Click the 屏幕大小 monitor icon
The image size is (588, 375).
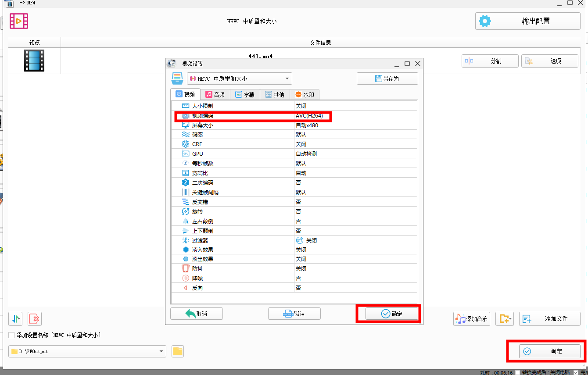pos(185,125)
